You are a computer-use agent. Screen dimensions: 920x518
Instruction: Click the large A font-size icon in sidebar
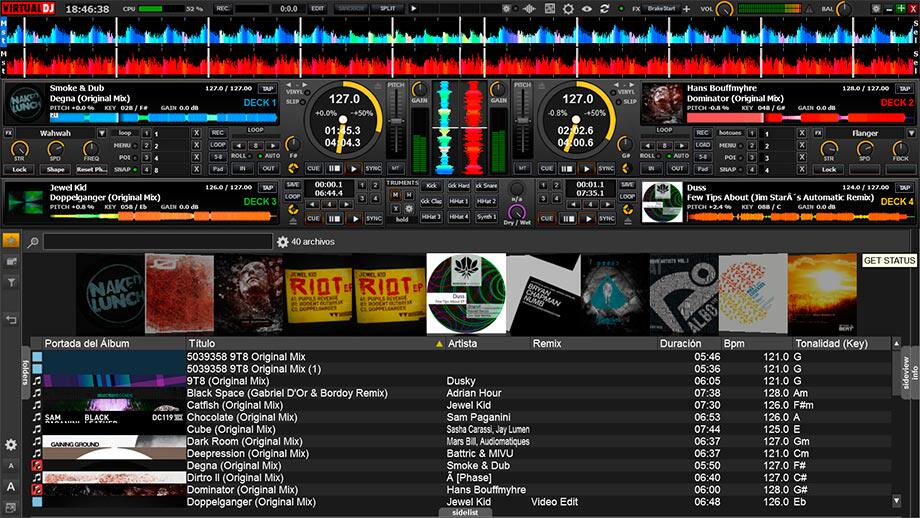(11, 487)
